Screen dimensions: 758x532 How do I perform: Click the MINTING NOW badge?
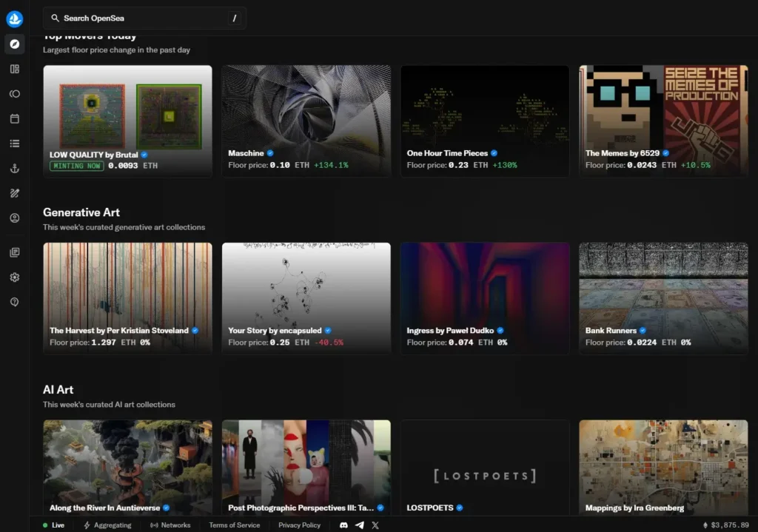pos(76,166)
